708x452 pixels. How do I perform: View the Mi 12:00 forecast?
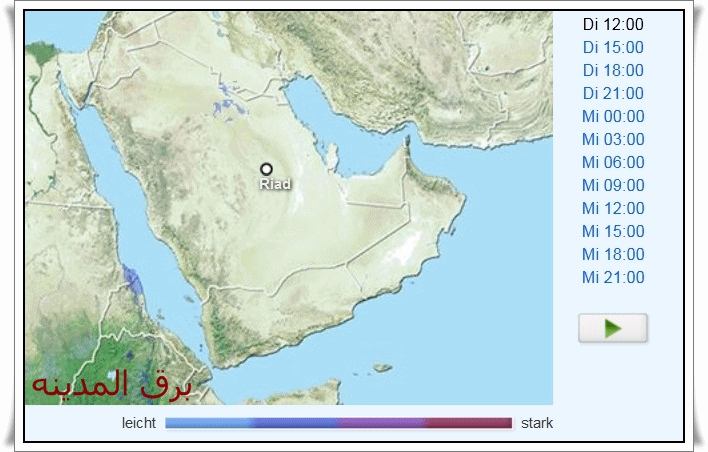613,209
